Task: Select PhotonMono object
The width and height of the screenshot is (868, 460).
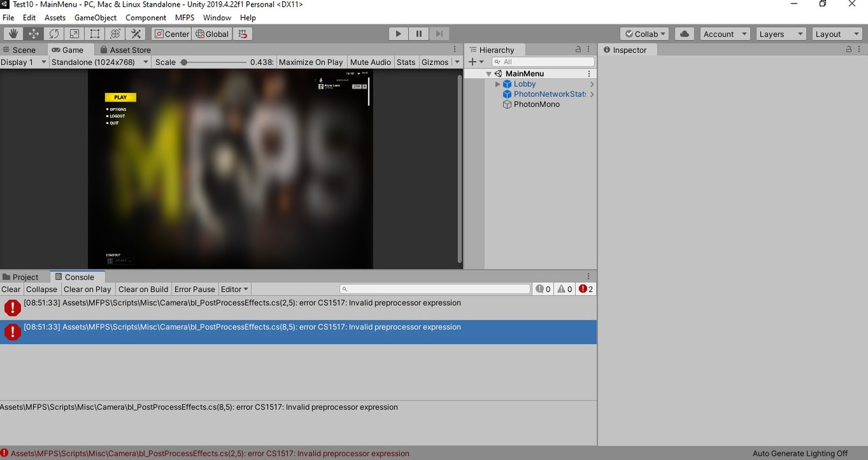Action: [536, 104]
